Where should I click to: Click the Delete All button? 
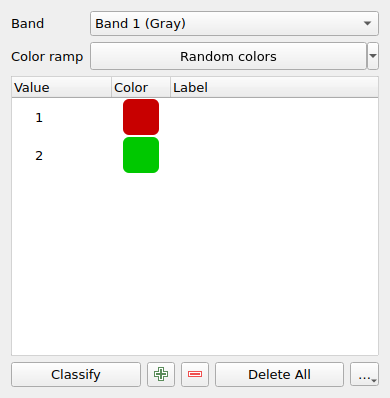[x=279, y=374]
